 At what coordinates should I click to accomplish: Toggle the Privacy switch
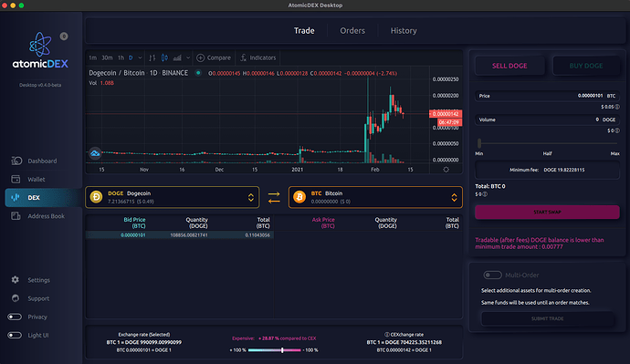15,317
